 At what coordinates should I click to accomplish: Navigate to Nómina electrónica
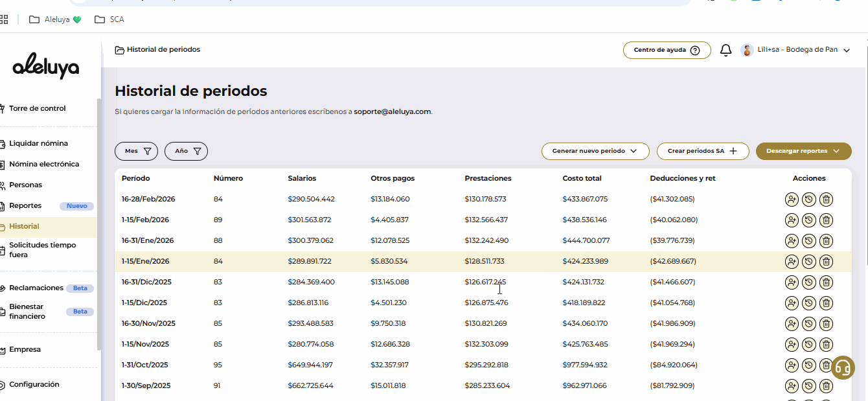pos(43,164)
